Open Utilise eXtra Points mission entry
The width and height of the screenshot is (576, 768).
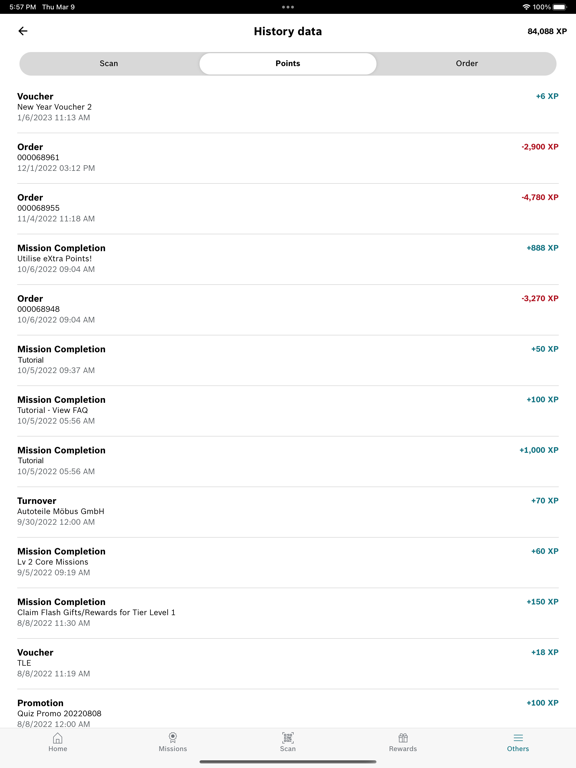(x=288, y=259)
